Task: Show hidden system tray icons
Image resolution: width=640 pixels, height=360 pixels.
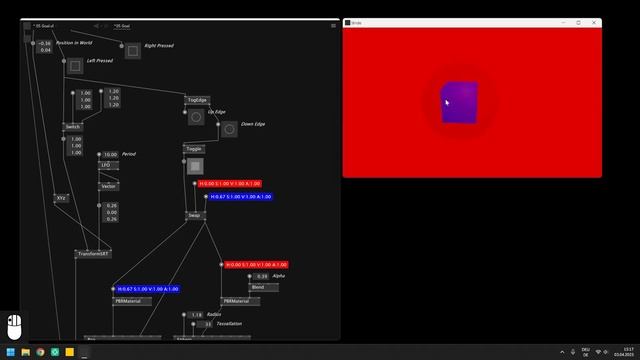Action: [x=562, y=352]
